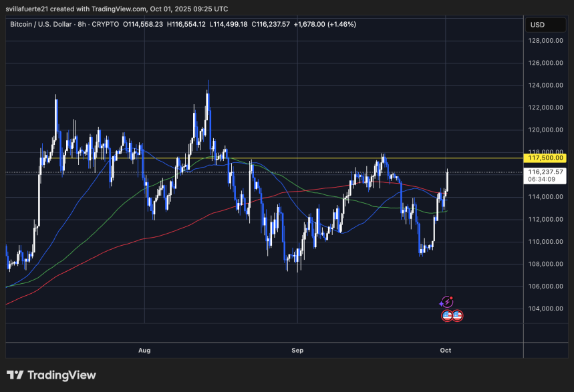Click the 128,000.00 price scale value
Screen dimensions: 574x392
tap(545, 41)
